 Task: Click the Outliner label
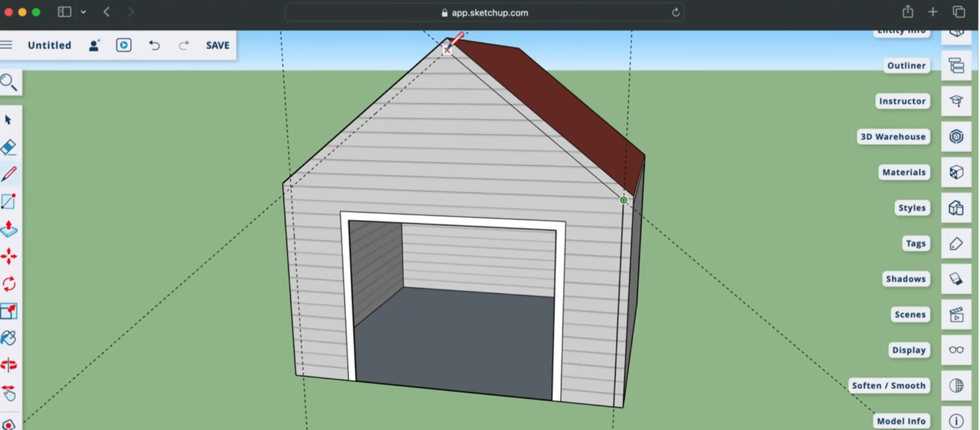click(906, 65)
